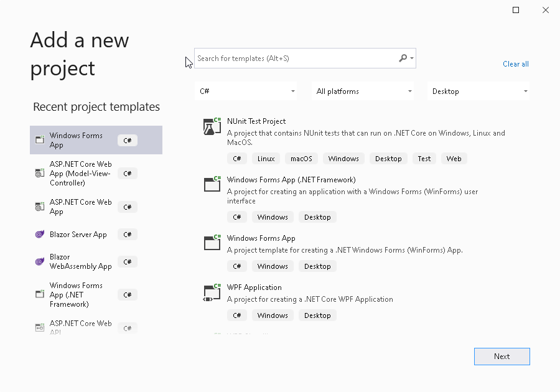Click the Linux tag under NUnit Test Project

tap(266, 159)
